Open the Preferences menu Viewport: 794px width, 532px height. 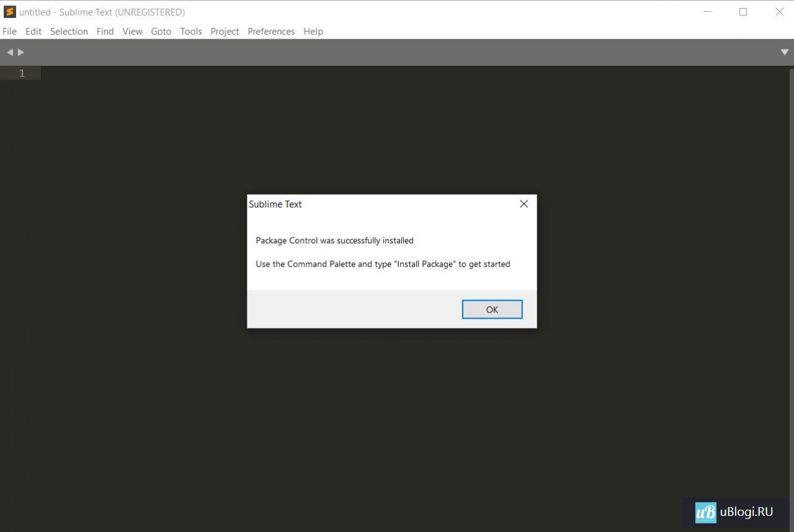(271, 31)
